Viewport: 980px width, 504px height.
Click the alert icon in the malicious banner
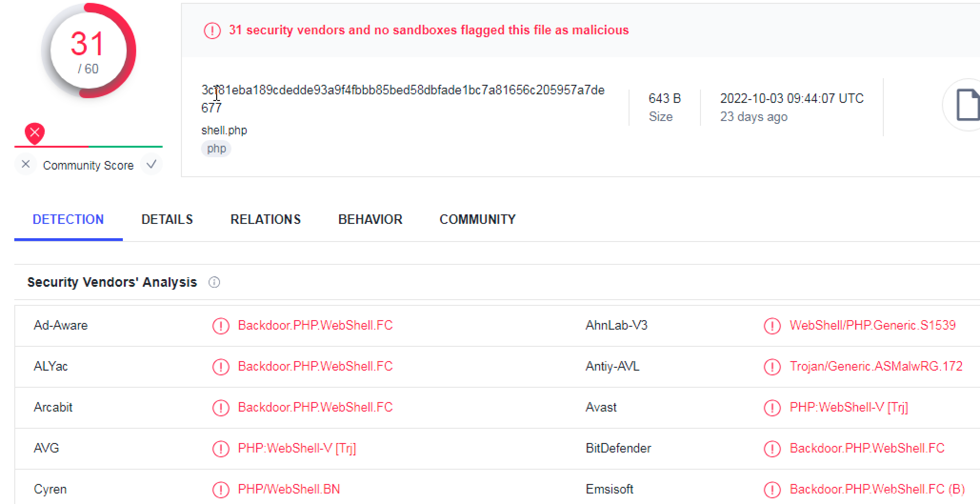tap(212, 30)
